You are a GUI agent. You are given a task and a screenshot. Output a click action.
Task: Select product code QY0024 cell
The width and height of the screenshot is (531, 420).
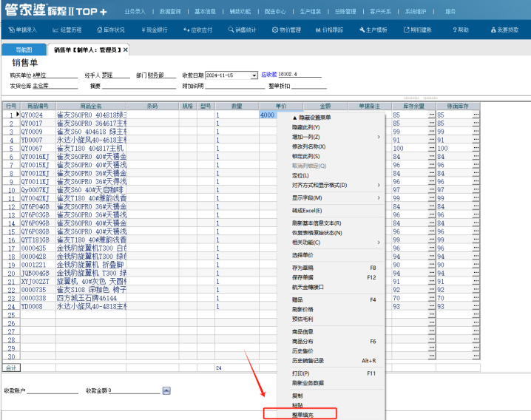pos(38,115)
